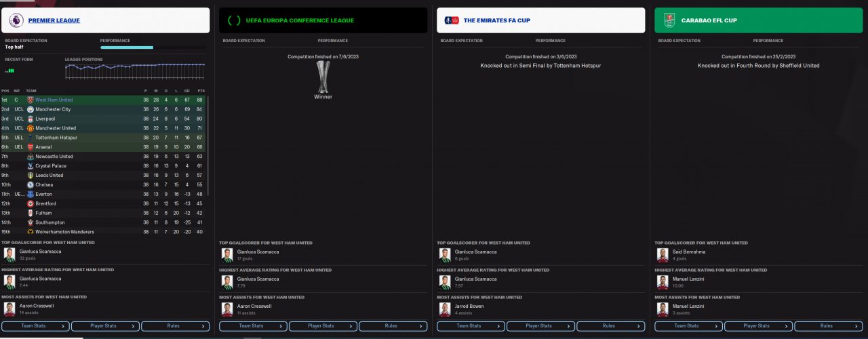The width and height of the screenshot is (868, 339).
Task: Click the UEFA Europa Conference League header title
Action: coord(300,20)
